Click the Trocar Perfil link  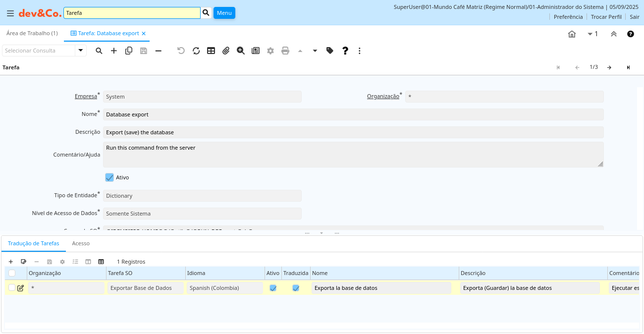(606, 17)
